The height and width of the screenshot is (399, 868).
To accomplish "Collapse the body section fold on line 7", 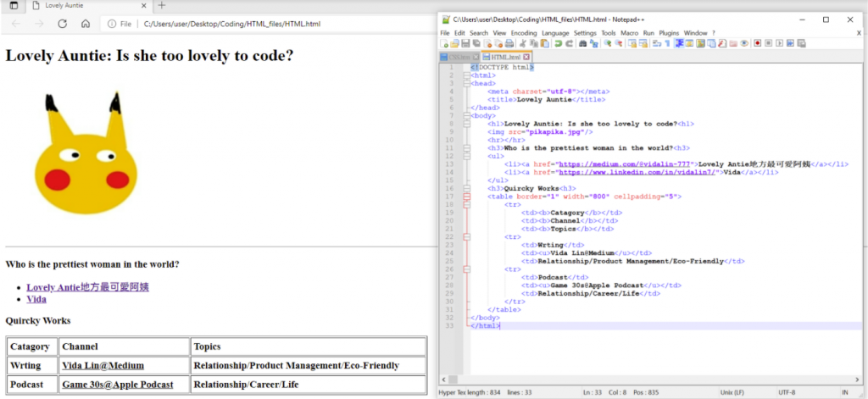I will click(467, 116).
